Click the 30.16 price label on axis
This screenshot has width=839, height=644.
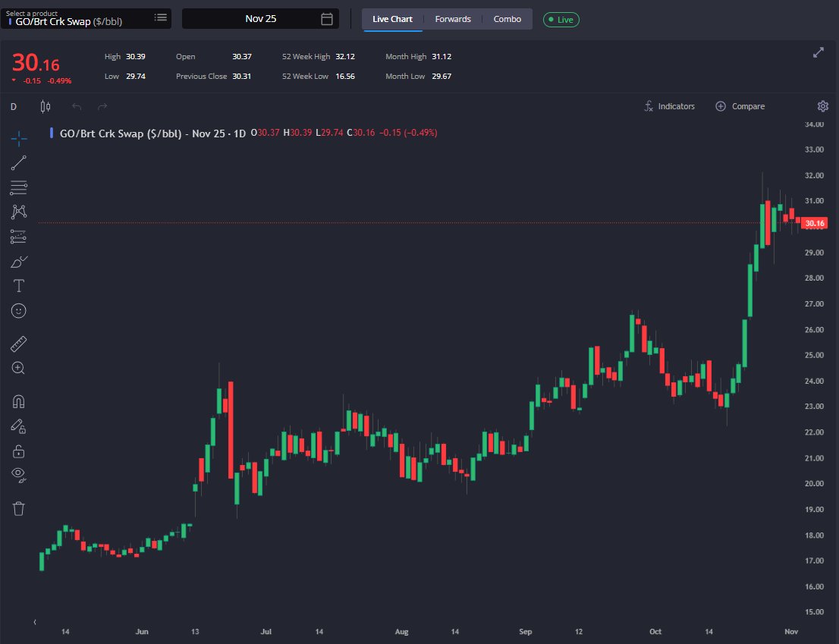tap(815, 223)
